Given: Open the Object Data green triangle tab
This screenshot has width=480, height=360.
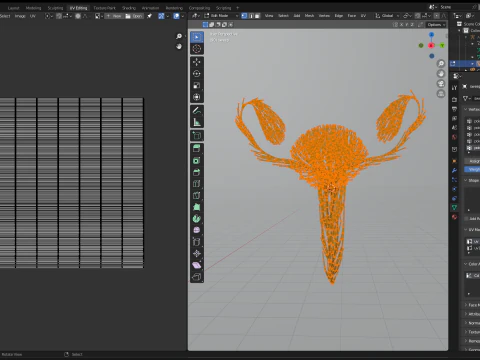Looking at the screenshot, I should pos(454,207).
